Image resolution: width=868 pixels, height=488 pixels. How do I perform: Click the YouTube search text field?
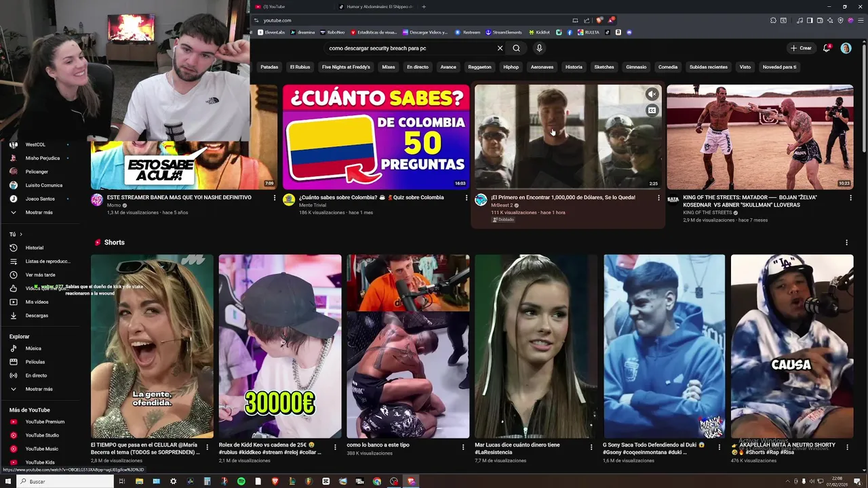[x=410, y=48]
